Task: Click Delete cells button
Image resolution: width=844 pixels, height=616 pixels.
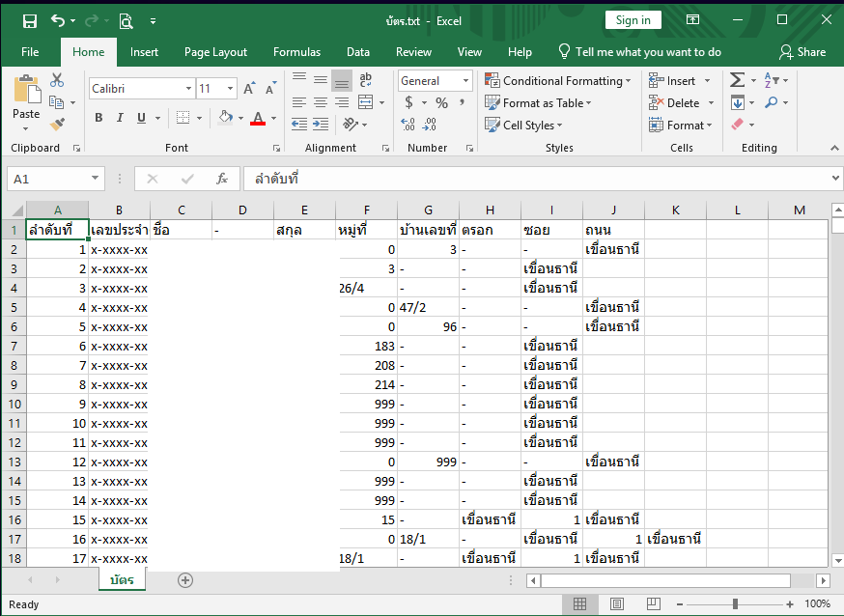Action: (x=674, y=102)
